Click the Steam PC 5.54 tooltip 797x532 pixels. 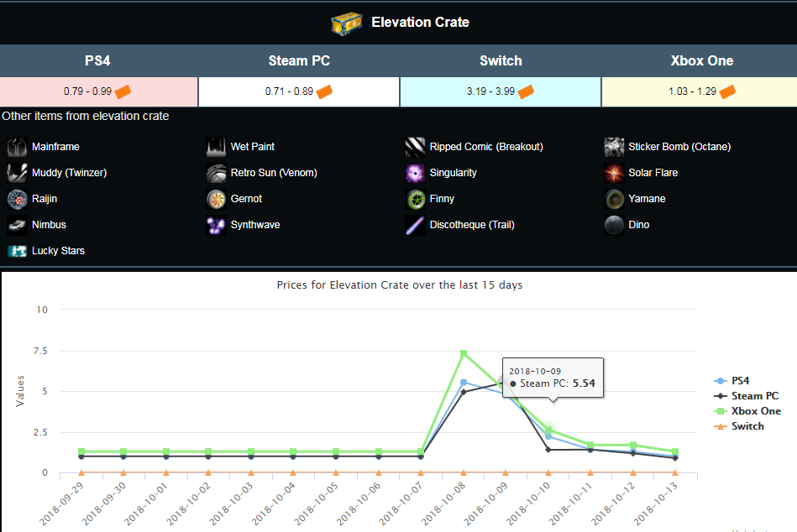click(553, 378)
